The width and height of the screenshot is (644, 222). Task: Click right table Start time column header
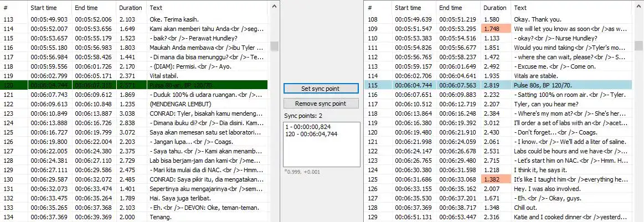coord(414,8)
